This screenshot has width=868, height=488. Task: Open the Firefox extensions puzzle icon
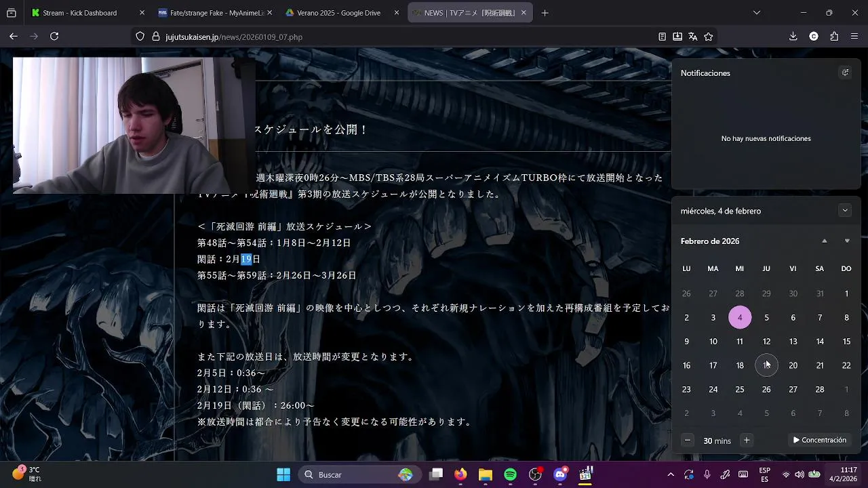pyautogui.click(x=834, y=37)
